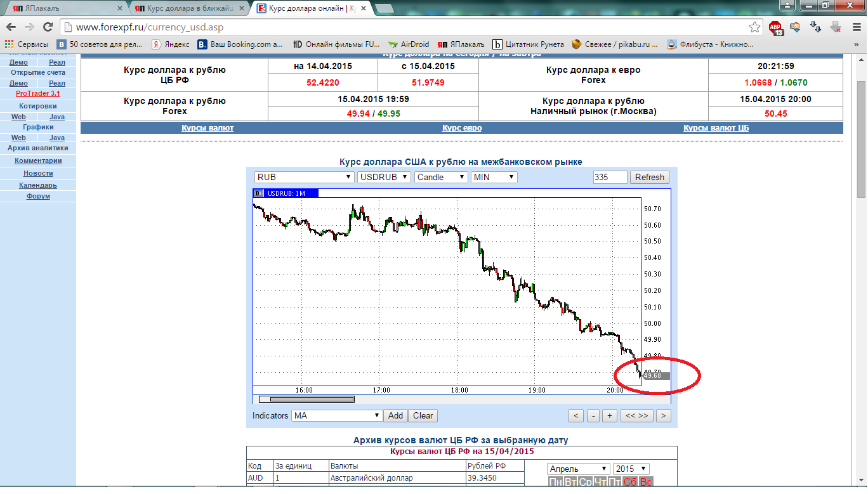Screen dimensions: 868x494
Task: Open the RUB currency dropdown
Action: 304,177
